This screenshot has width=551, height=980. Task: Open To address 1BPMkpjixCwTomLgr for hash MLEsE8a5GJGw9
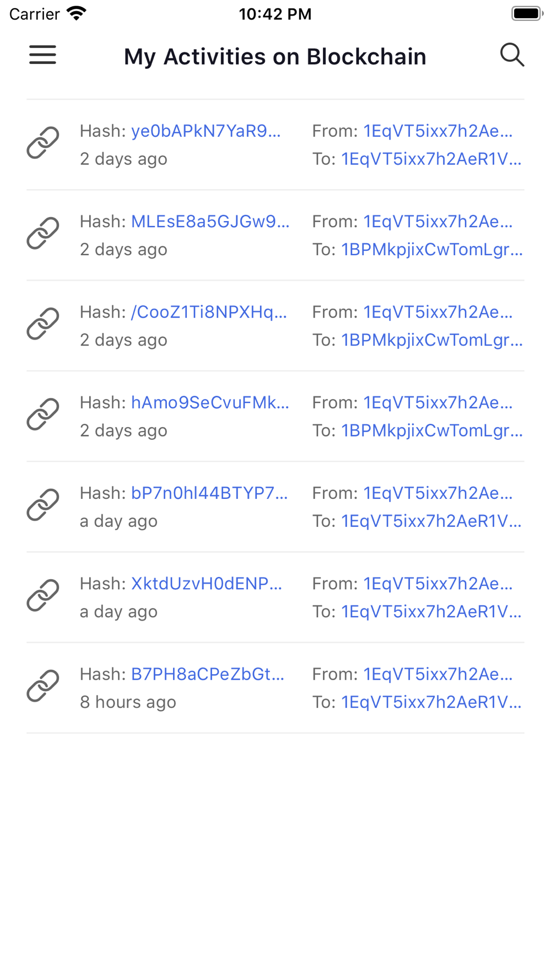tap(431, 250)
